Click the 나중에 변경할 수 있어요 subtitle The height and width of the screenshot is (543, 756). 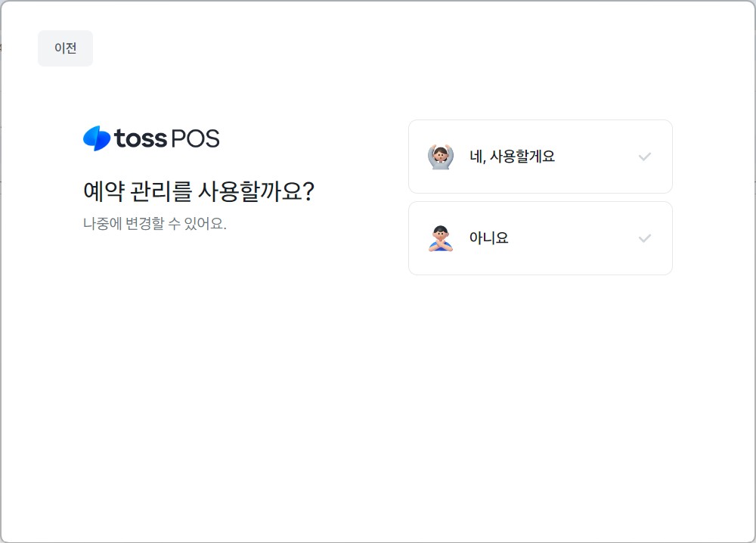click(155, 224)
